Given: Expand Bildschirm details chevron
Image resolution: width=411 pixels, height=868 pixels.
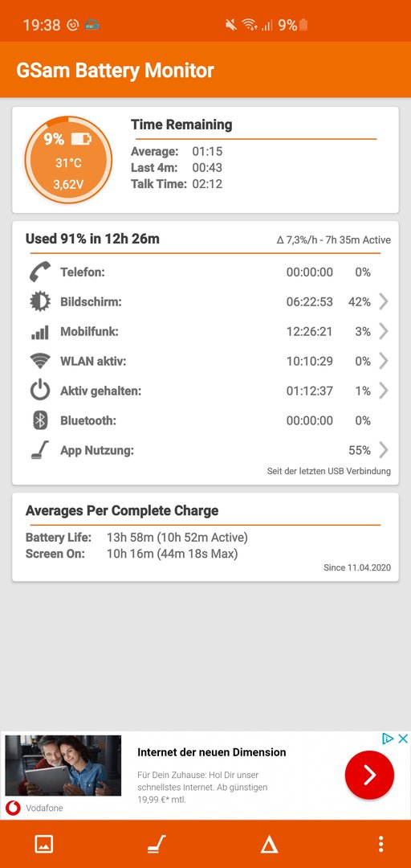Looking at the screenshot, I should coord(384,301).
